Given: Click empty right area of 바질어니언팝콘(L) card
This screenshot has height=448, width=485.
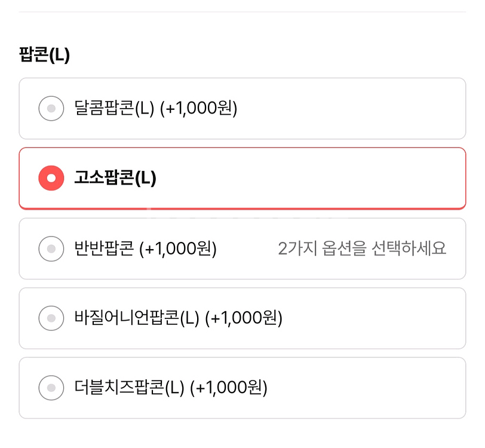Looking at the screenshot, I should tap(382, 318).
